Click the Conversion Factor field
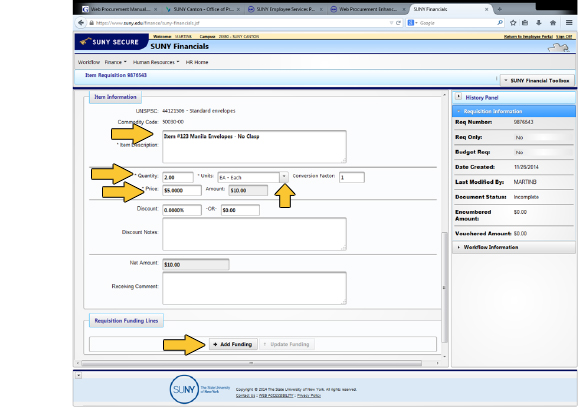 click(352, 177)
